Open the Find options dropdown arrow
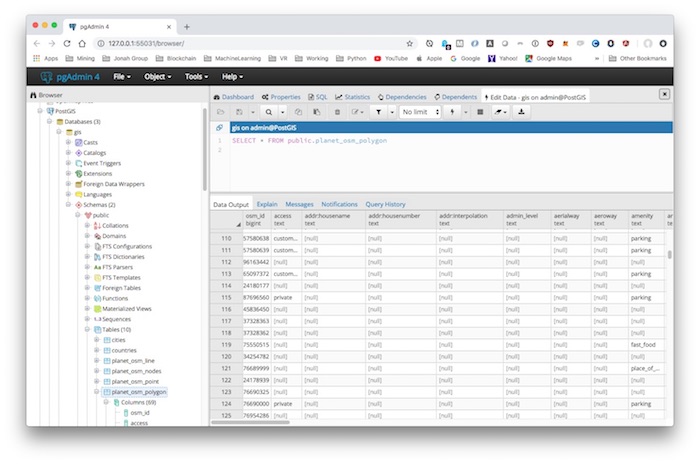The height and width of the screenshot is (464, 700). [282, 112]
